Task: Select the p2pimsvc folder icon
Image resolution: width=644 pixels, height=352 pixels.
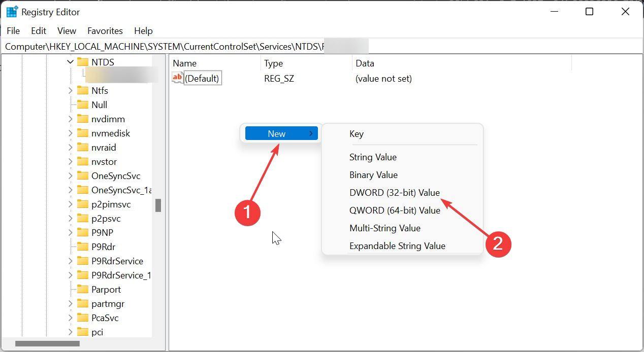Action: [83, 204]
